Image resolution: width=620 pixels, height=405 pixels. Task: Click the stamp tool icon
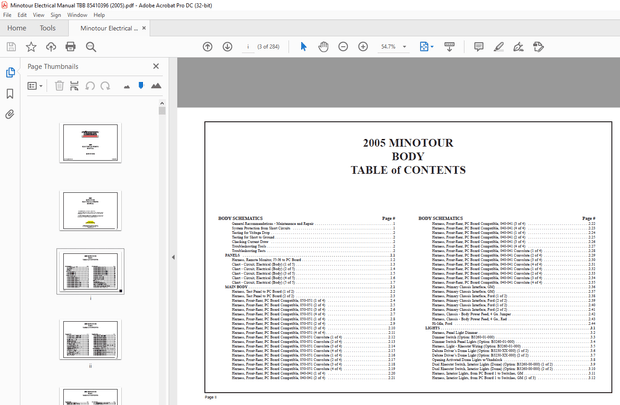[538, 47]
